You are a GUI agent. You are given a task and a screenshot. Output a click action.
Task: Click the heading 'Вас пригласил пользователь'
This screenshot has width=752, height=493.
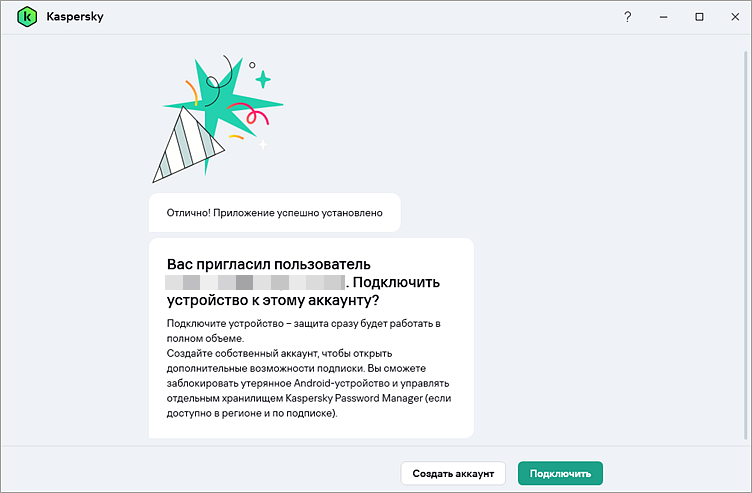(x=269, y=264)
